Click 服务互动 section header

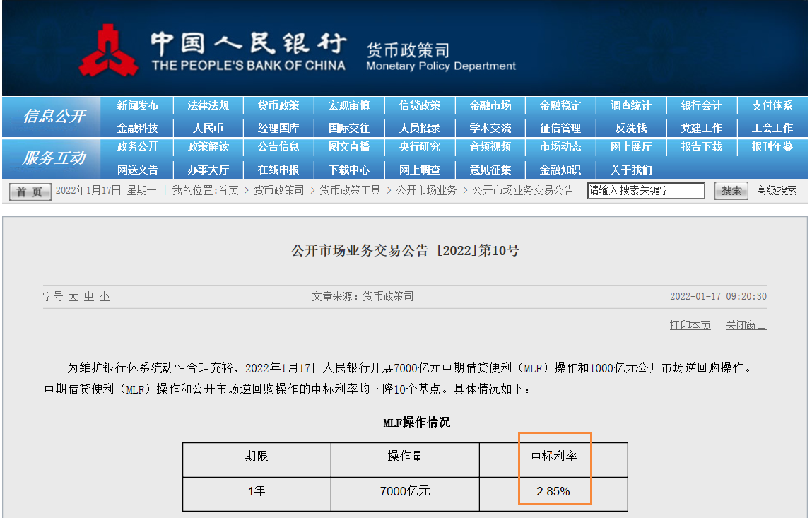[54, 158]
